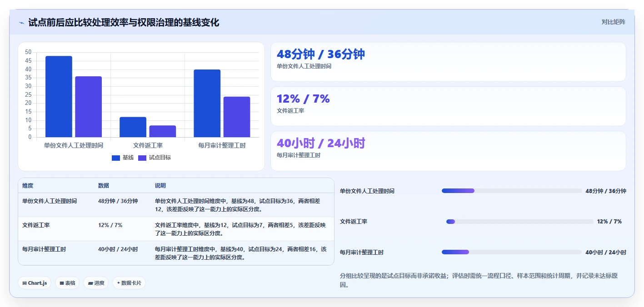
Task: Click the 说明 column header
Action: pos(160,186)
